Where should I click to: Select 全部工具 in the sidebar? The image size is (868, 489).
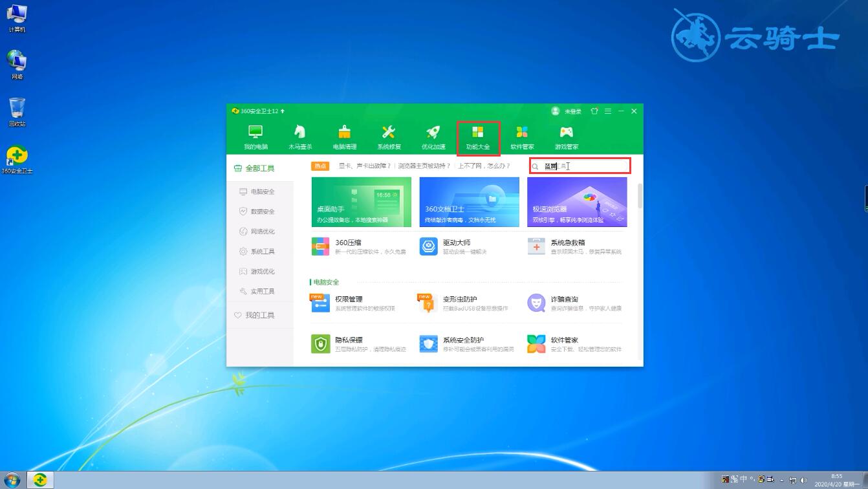coord(260,168)
